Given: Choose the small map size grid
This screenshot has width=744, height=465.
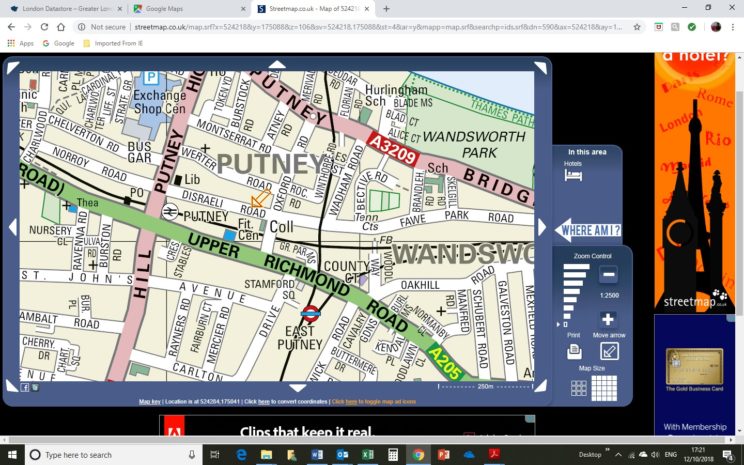Looking at the screenshot, I should point(578,388).
